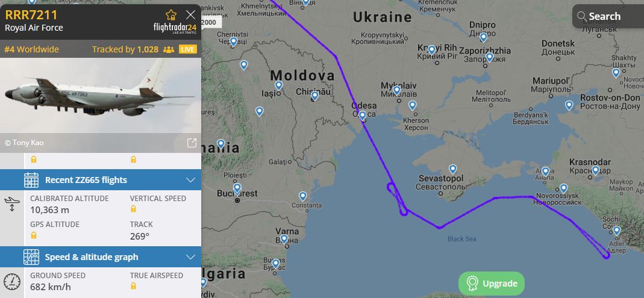
Task: Close the RRR7211 flight panel
Action: pyautogui.click(x=190, y=15)
